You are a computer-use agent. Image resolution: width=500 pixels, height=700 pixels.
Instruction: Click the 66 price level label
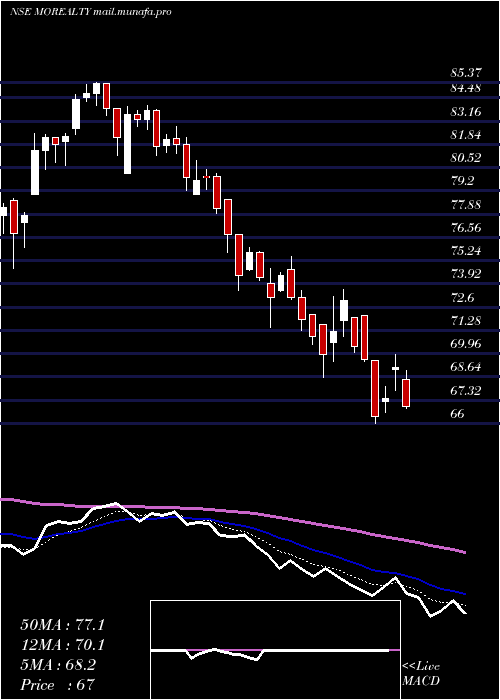coord(458,414)
